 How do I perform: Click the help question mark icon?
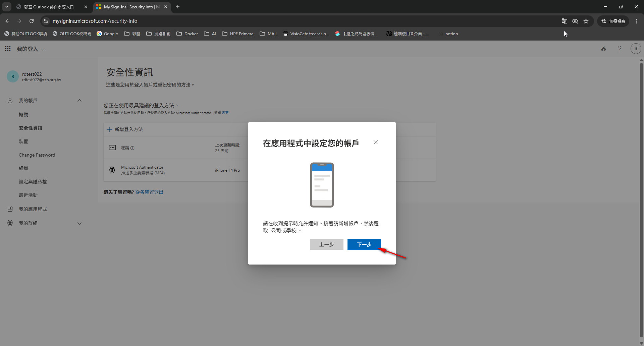[620, 49]
